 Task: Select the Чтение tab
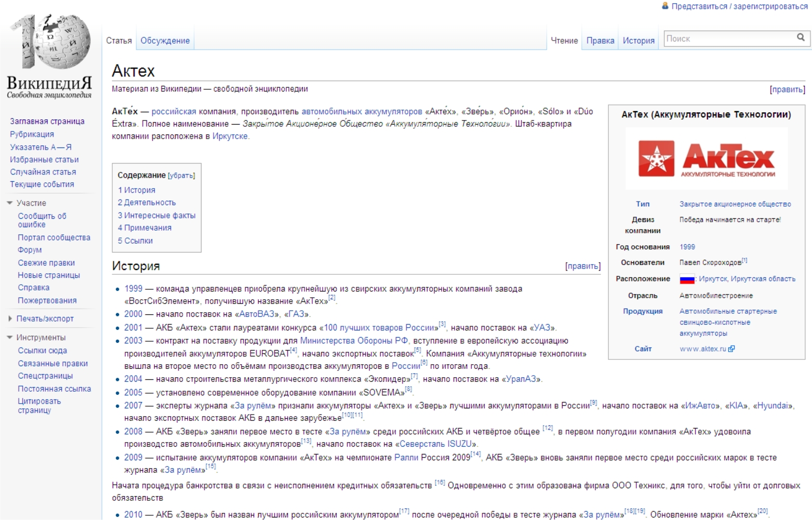click(564, 41)
